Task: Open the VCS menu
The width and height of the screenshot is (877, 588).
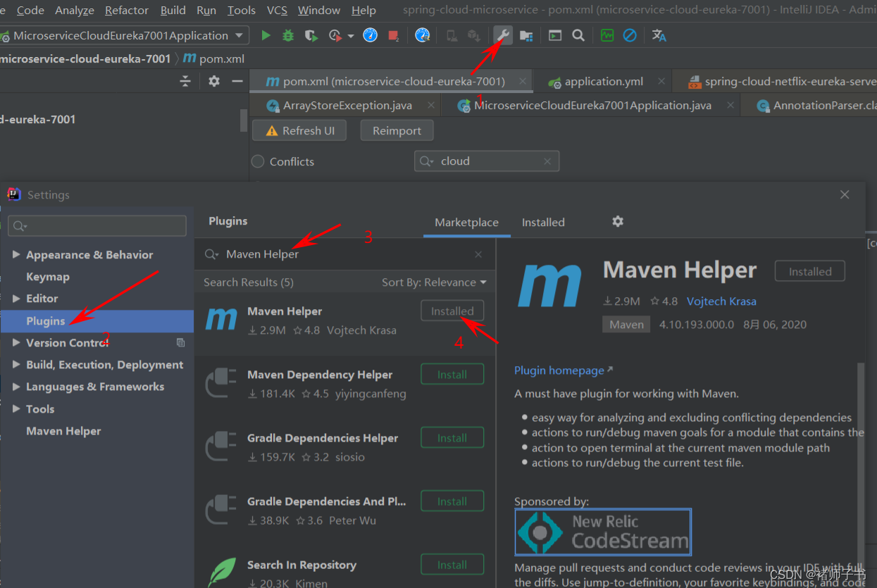Action: pyautogui.click(x=277, y=10)
